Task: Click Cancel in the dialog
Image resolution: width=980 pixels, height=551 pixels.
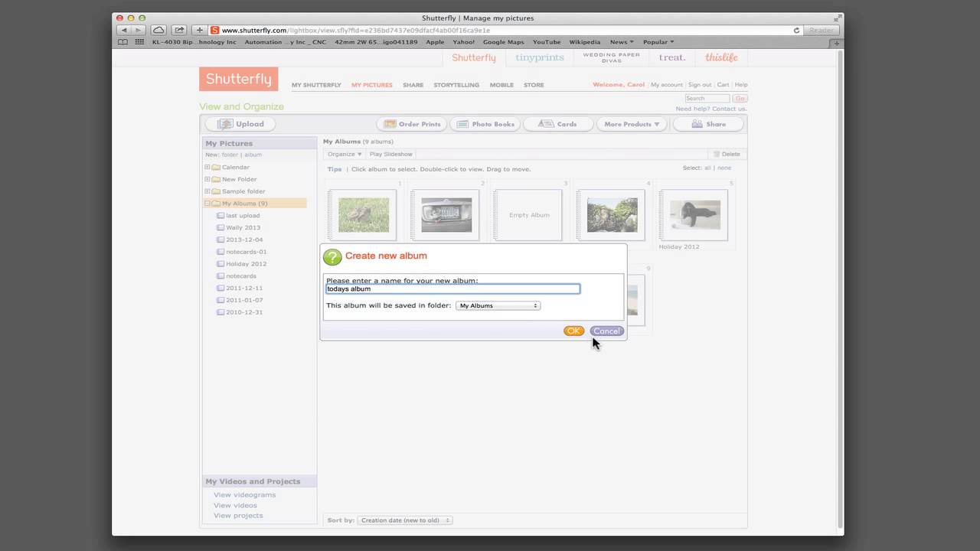Action: coord(606,331)
